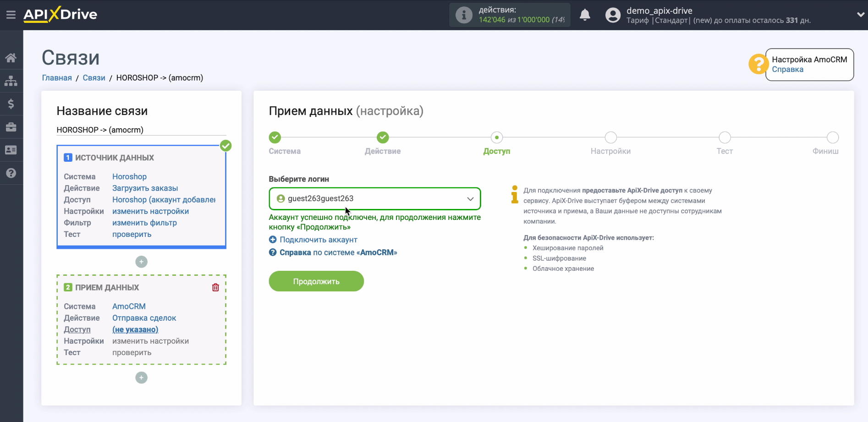The image size is (868, 422).
Task: Open the actions info icon
Action: click(x=464, y=15)
